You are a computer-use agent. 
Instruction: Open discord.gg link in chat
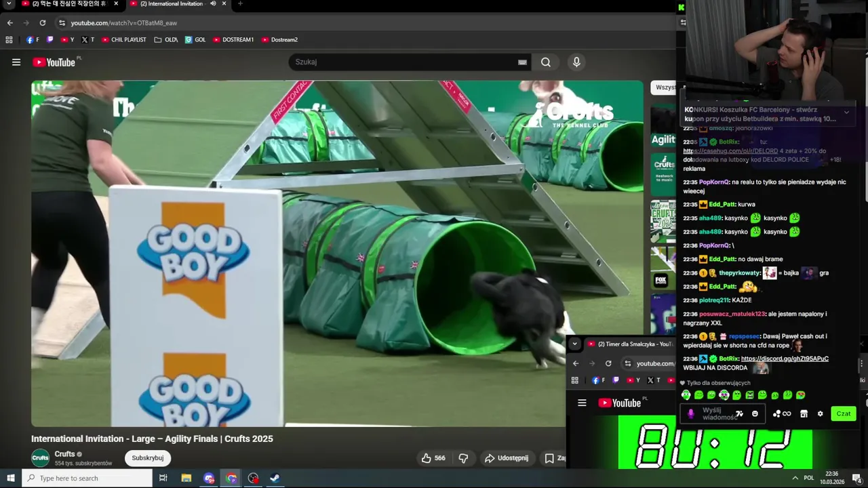click(785, 359)
